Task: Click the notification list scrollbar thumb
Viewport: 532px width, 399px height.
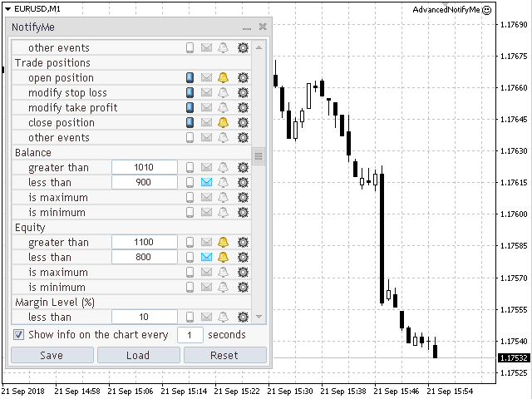Action: [x=259, y=156]
